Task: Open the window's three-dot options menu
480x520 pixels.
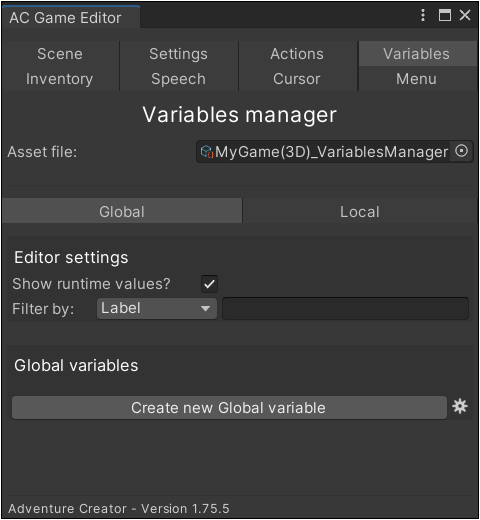Action: pos(423,15)
